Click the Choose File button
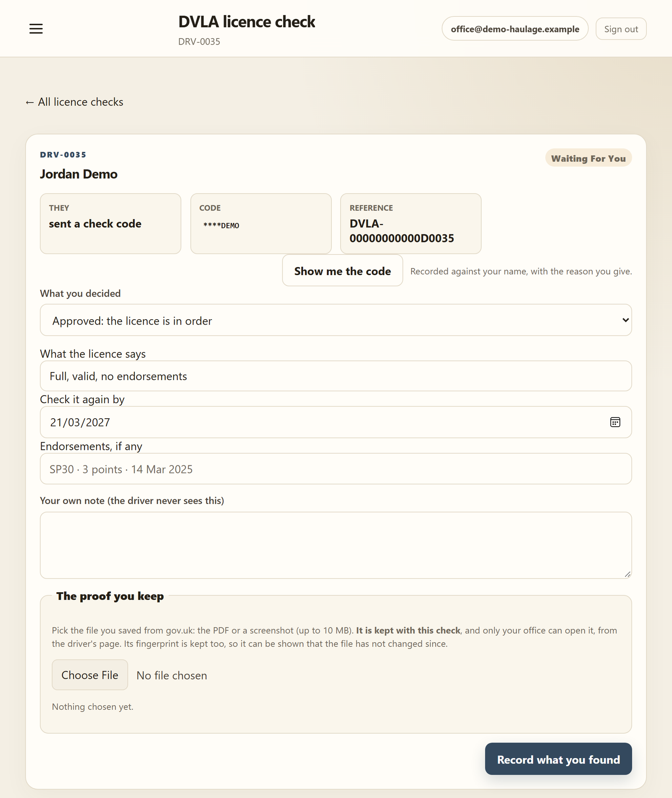This screenshot has width=672, height=798. [90, 675]
